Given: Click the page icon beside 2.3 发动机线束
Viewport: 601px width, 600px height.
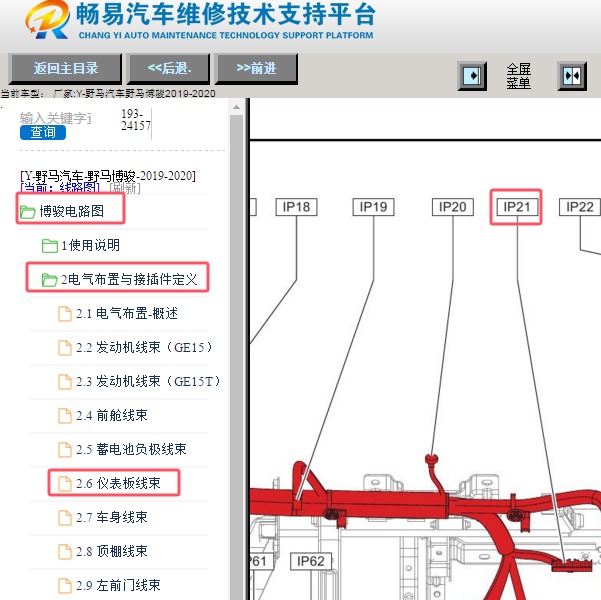Looking at the screenshot, I should tap(65, 382).
